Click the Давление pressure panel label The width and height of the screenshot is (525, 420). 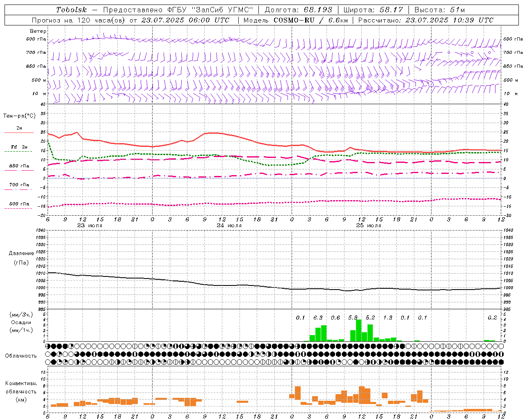coord(21,253)
